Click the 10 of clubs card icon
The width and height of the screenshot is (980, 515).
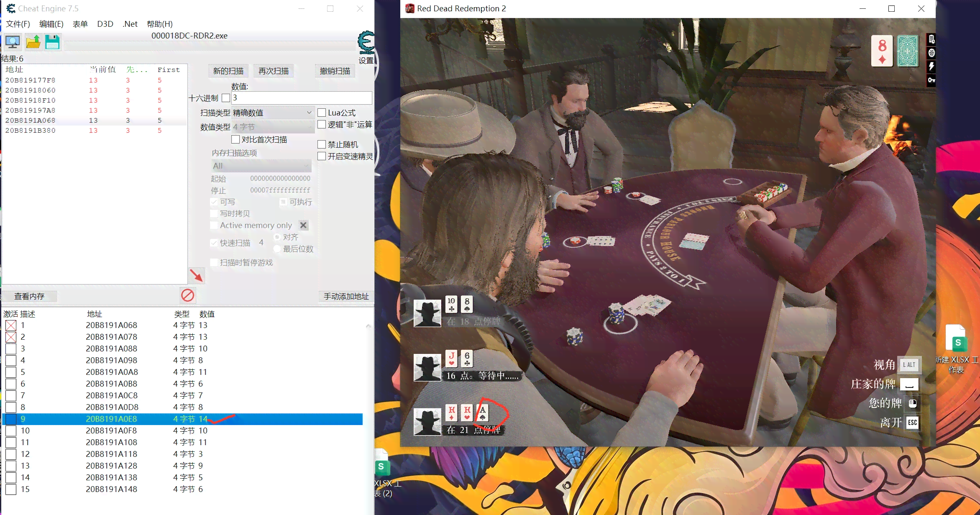[451, 304]
